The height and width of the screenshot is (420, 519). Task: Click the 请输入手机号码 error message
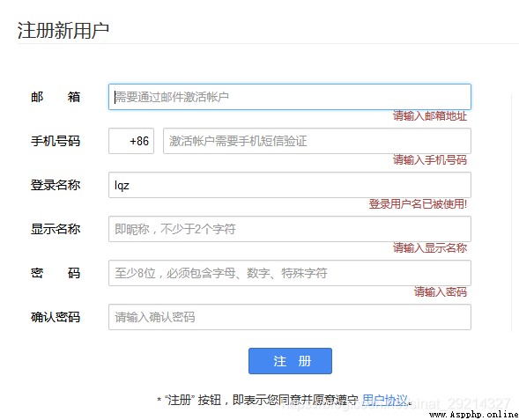click(x=430, y=159)
